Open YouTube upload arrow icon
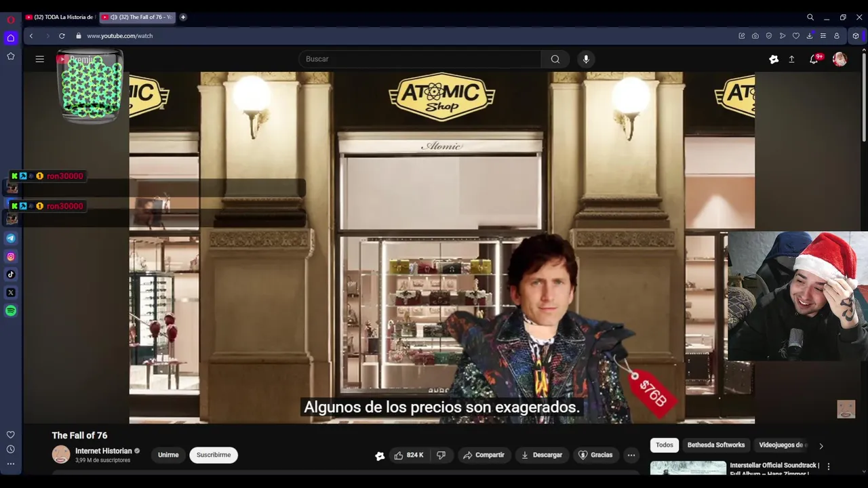The image size is (868, 488). 791,60
